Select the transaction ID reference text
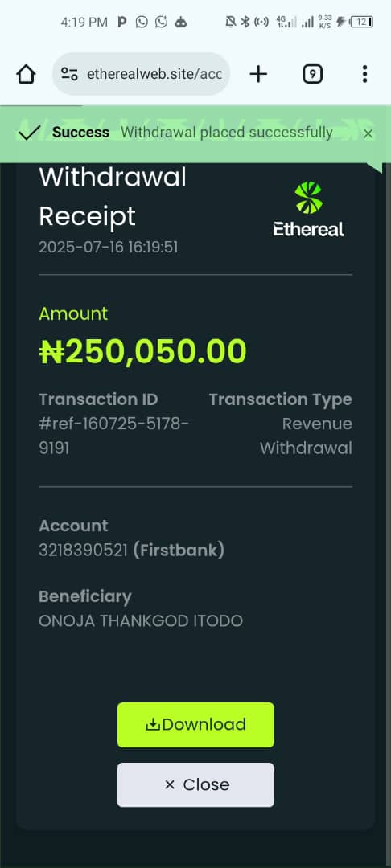 pos(113,436)
